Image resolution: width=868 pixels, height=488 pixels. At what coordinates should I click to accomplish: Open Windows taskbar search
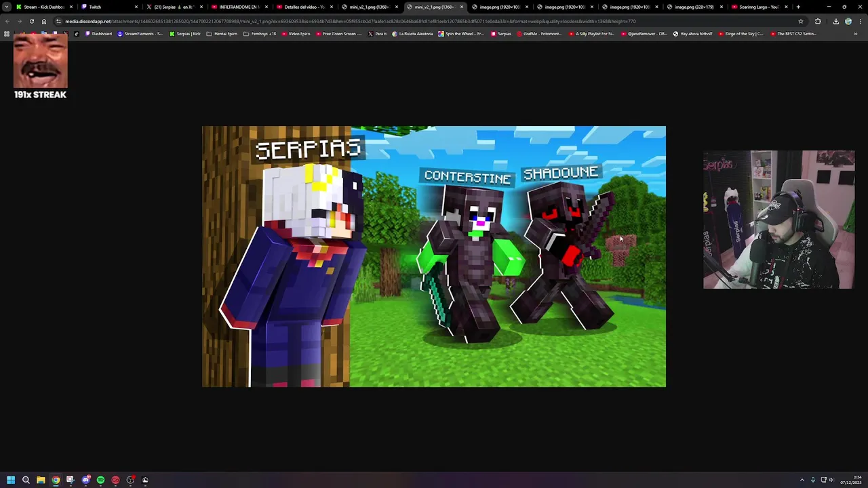(26, 480)
